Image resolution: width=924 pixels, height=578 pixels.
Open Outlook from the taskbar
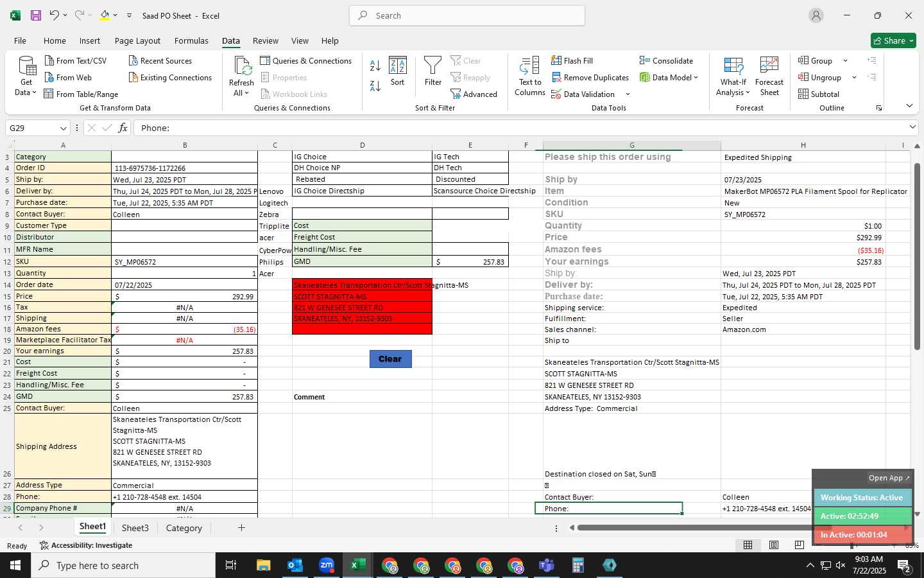[x=295, y=565]
